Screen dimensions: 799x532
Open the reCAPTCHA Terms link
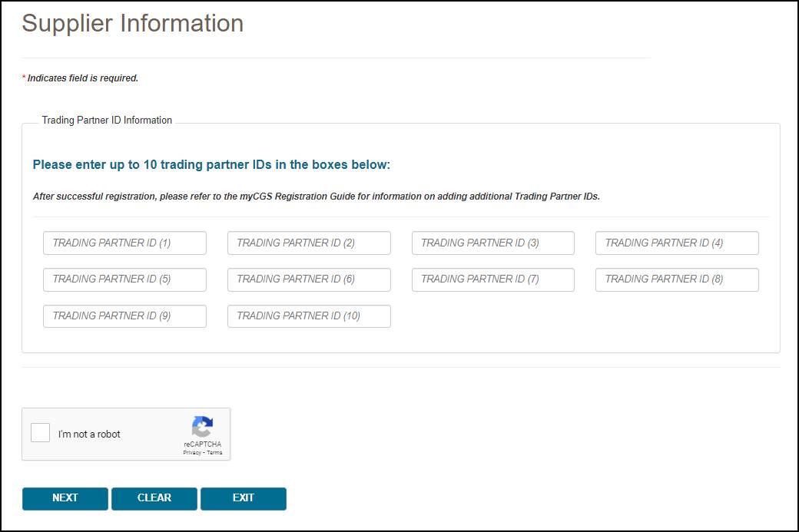[x=214, y=453]
